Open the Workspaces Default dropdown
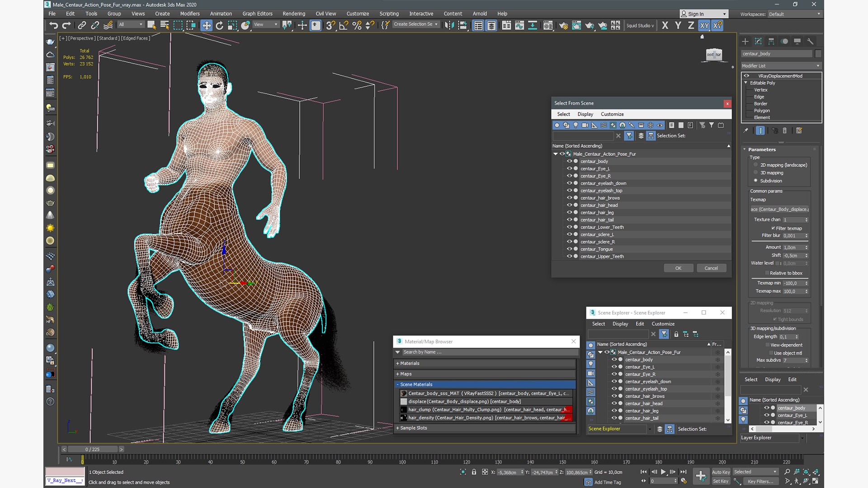 point(794,14)
